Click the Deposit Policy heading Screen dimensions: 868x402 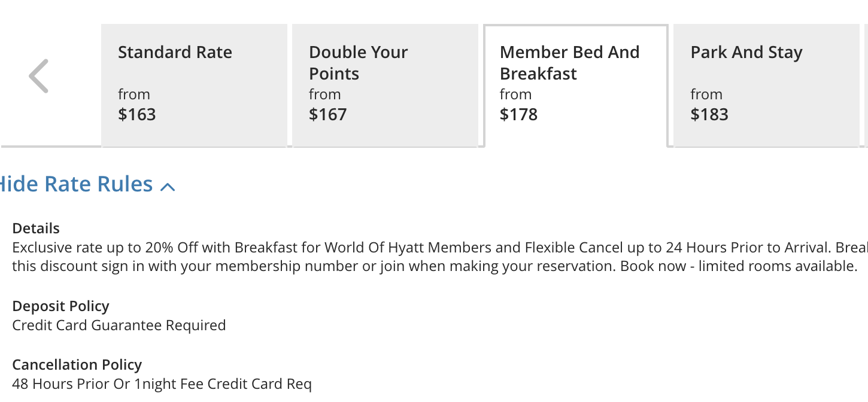click(x=60, y=306)
